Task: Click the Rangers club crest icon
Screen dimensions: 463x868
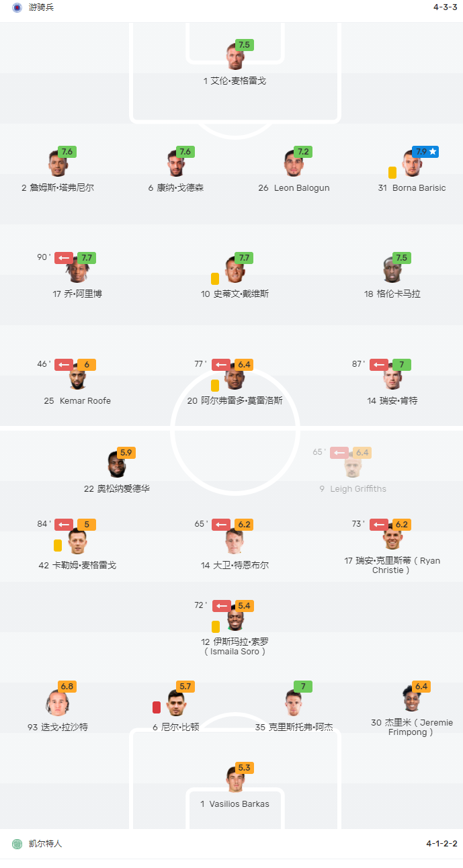Action: click(17, 7)
